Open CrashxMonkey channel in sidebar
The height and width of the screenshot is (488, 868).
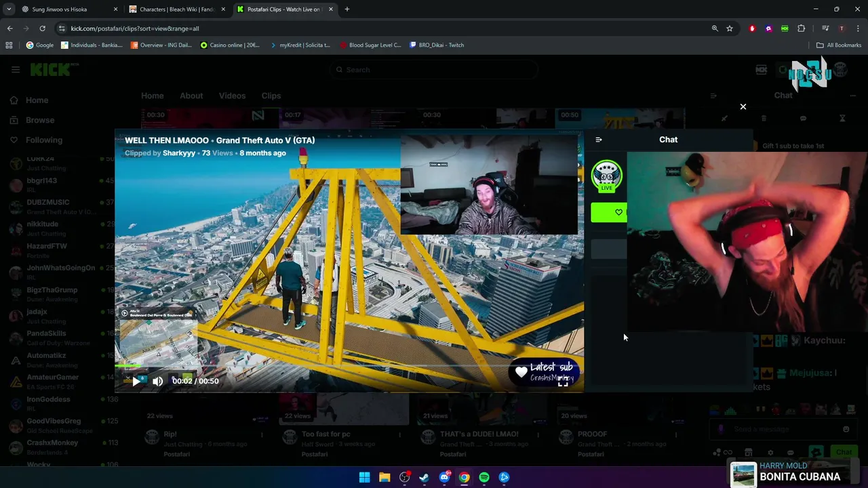61,447
